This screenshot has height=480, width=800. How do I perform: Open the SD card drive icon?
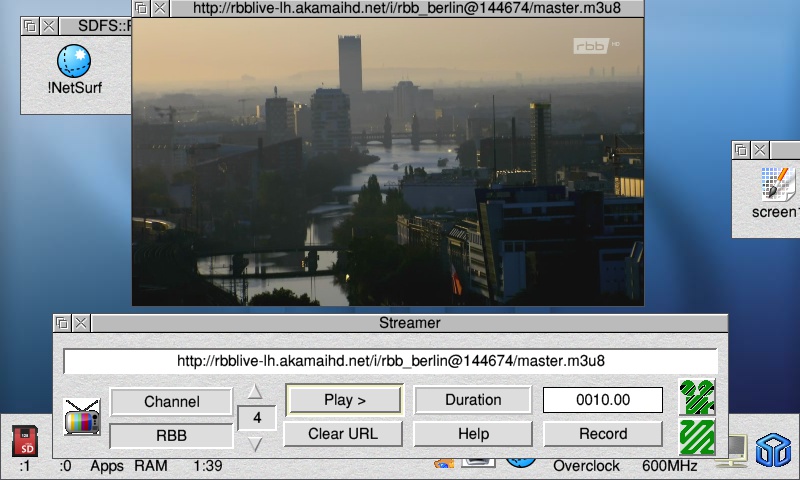25,440
